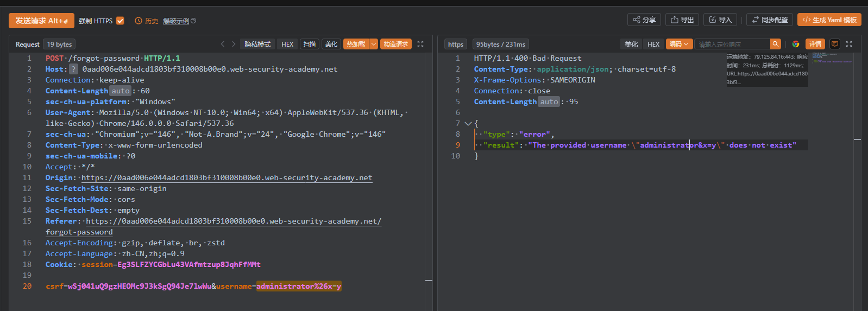Click 生成 Yaml 模板 button
Viewport: 868px width, 311px height.
(829, 20)
